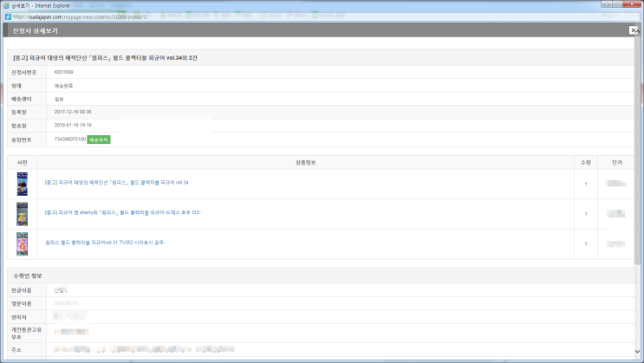Image resolution: width=644 pixels, height=363 pixels.
Task: Click the scrollbar down arrow
Action: click(x=637, y=351)
